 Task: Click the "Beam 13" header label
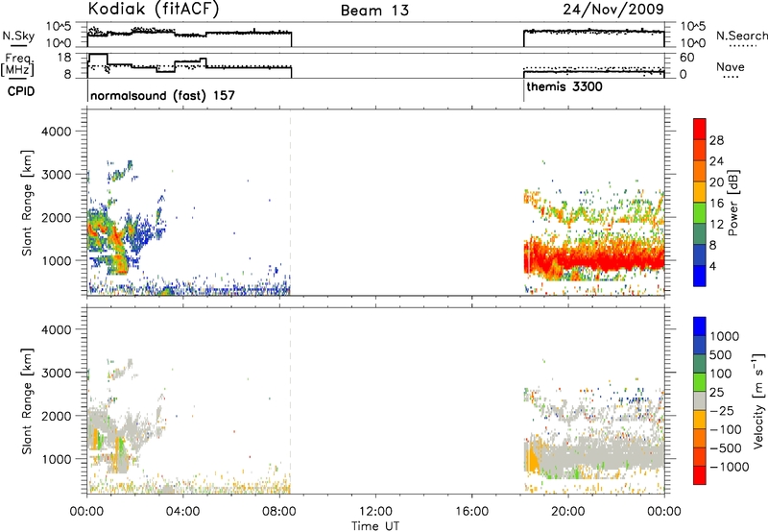coord(374,11)
